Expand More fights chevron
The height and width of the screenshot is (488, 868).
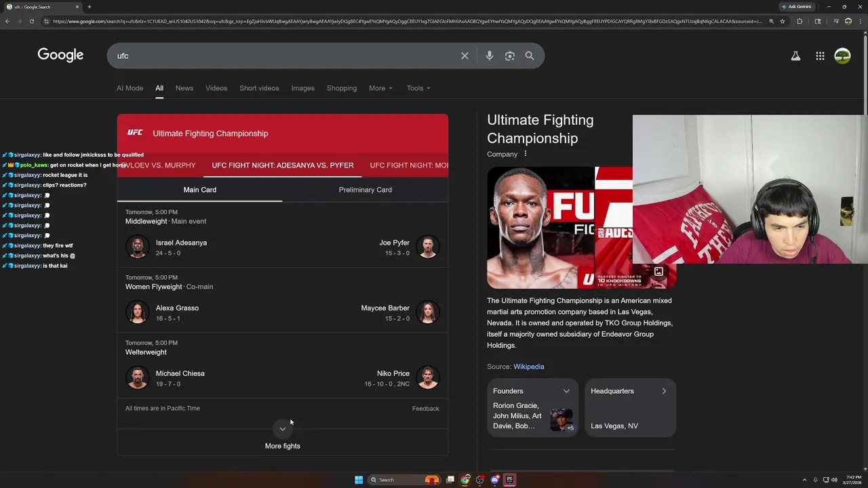283,429
